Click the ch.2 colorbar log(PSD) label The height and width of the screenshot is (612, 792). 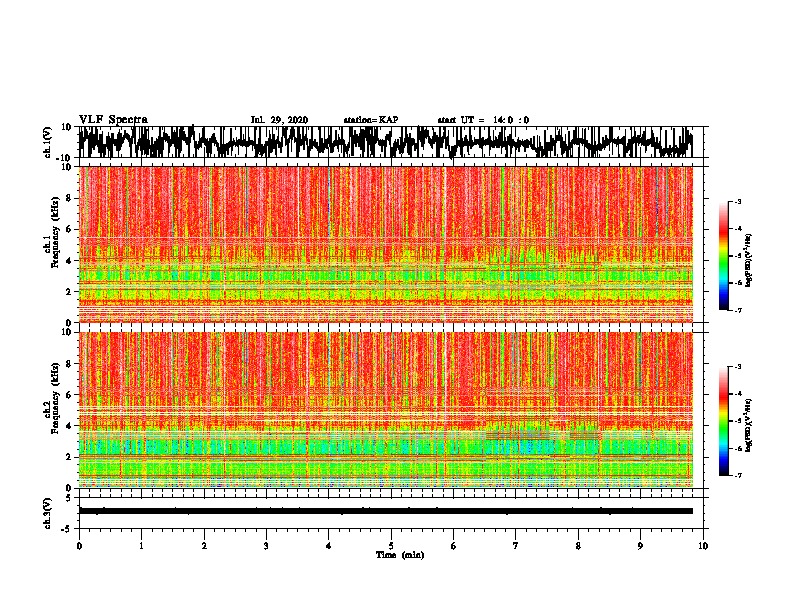(x=748, y=425)
